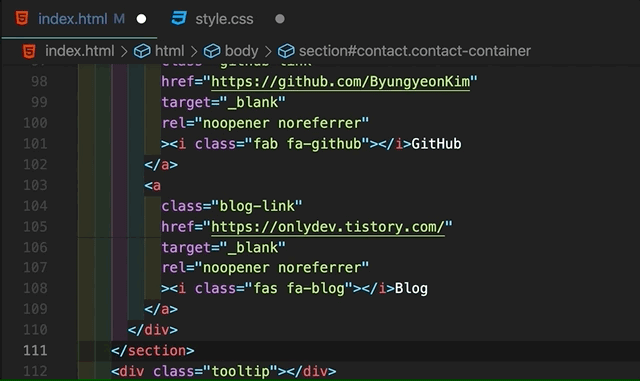Click the closing </a> tag on line 109
Screen dimensions: 640x381
[x=161, y=309]
